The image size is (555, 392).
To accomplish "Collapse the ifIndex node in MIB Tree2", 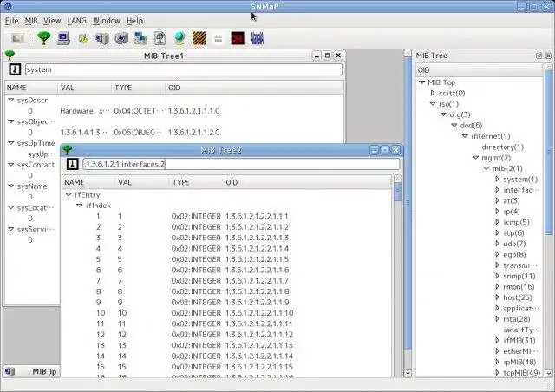I will pyautogui.click(x=80, y=206).
